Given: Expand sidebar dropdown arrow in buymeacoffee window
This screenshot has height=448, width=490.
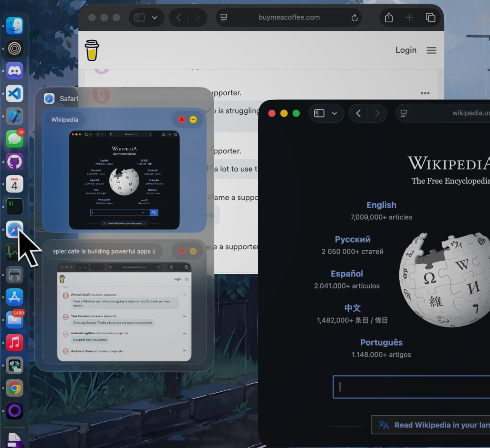Looking at the screenshot, I should click(x=154, y=18).
